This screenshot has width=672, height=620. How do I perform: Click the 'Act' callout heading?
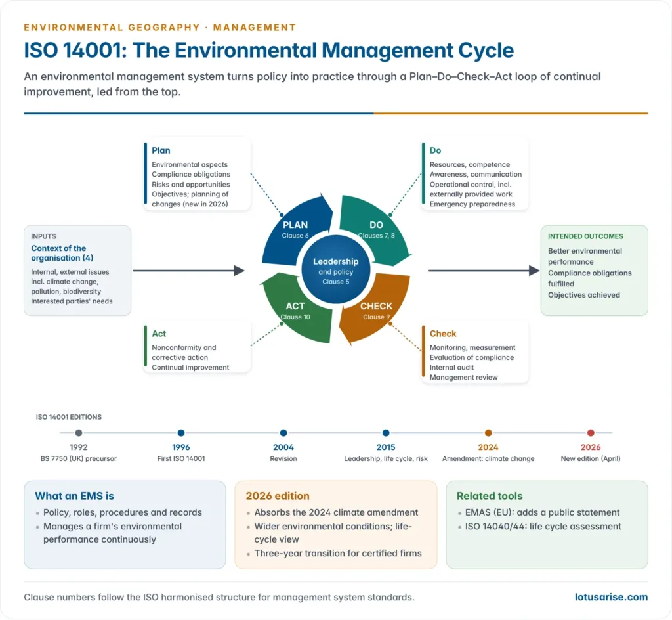coord(159,334)
